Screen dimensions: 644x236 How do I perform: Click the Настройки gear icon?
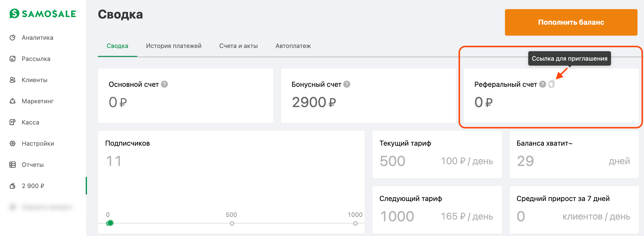tap(12, 144)
